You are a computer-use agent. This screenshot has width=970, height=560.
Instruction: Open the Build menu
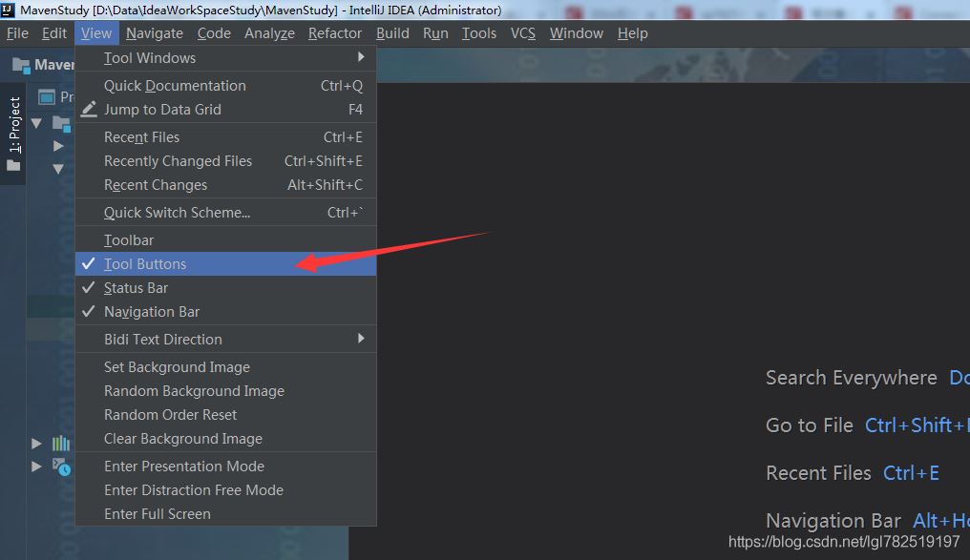point(392,33)
